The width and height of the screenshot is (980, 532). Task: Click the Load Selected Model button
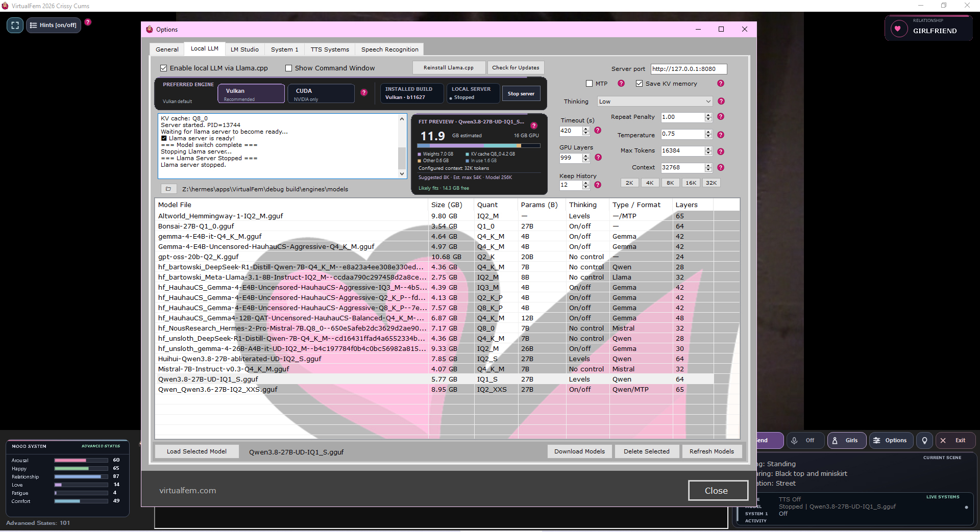(x=197, y=451)
